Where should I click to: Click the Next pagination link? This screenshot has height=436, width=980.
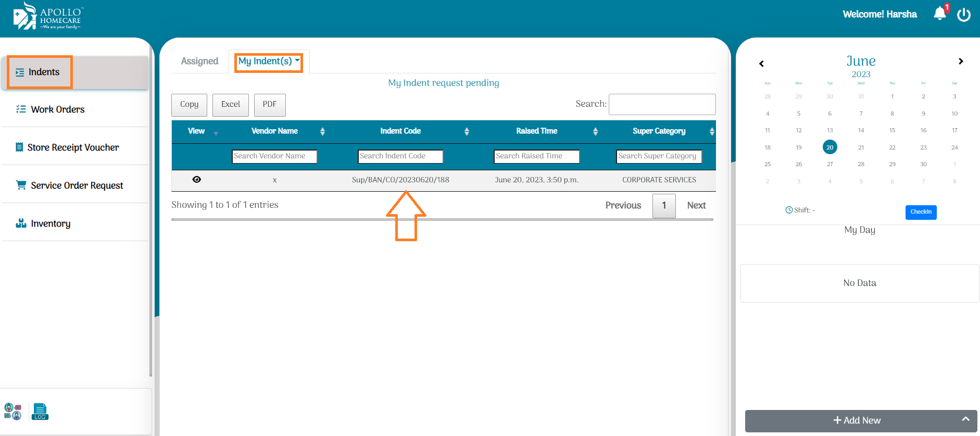tap(696, 205)
